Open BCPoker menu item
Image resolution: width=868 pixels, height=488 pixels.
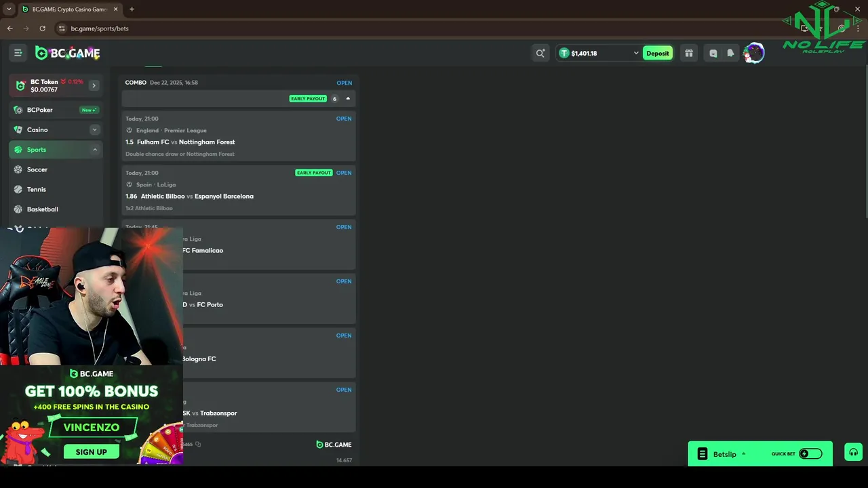point(56,110)
